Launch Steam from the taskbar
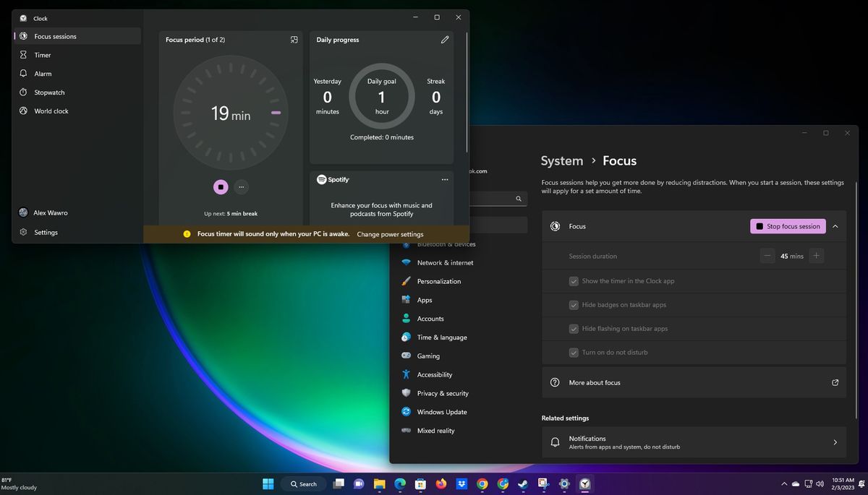This screenshot has height=495, width=868. click(524, 484)
